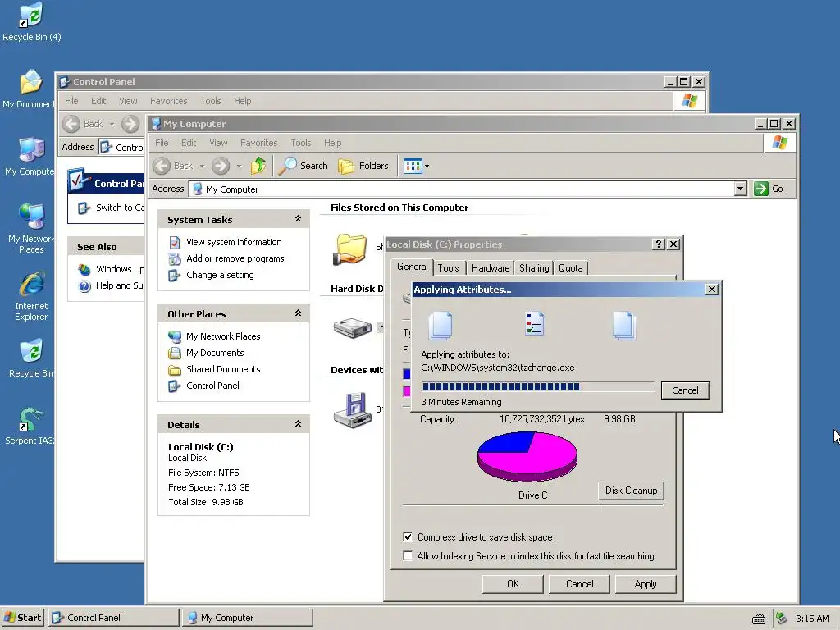
Task: Click the Back button in Control Panel window
Action: [x=83, y=125]
